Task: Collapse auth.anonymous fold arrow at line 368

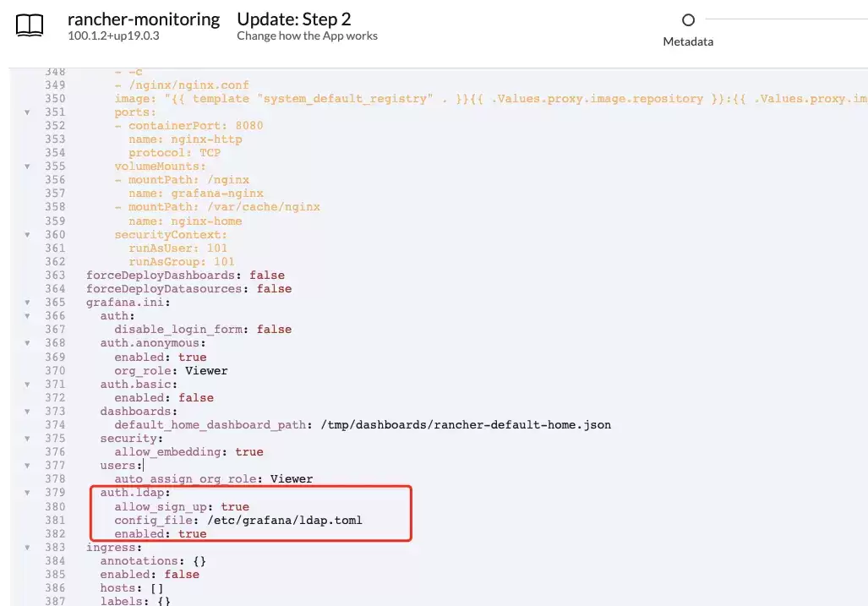Action: coord(27,343)
